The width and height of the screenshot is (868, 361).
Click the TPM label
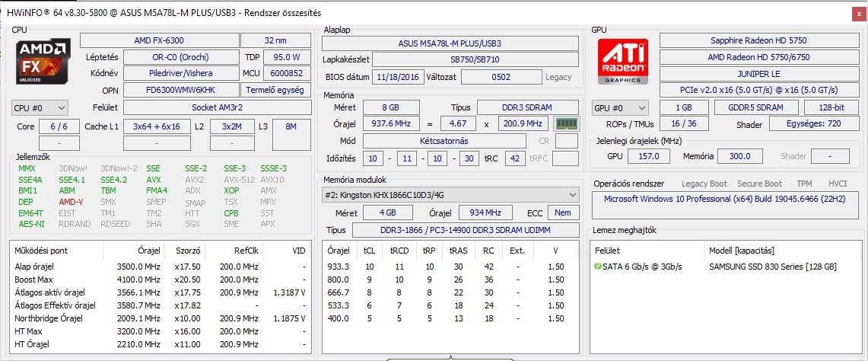(804, 184)
